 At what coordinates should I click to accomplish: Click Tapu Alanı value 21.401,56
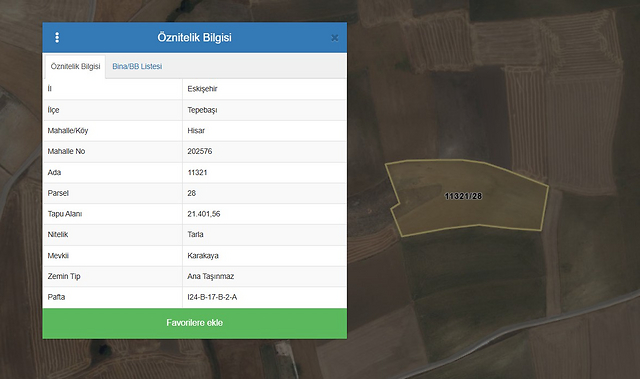pos(204,214)
